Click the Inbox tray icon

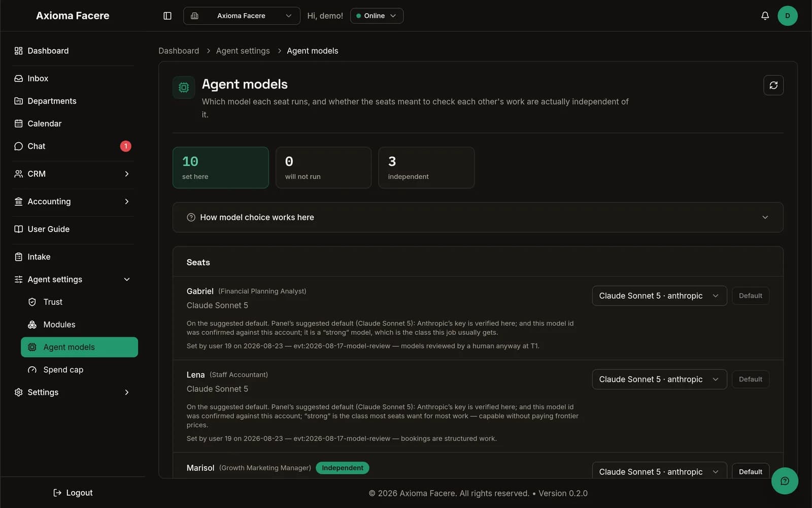click(x=19, y=78)
